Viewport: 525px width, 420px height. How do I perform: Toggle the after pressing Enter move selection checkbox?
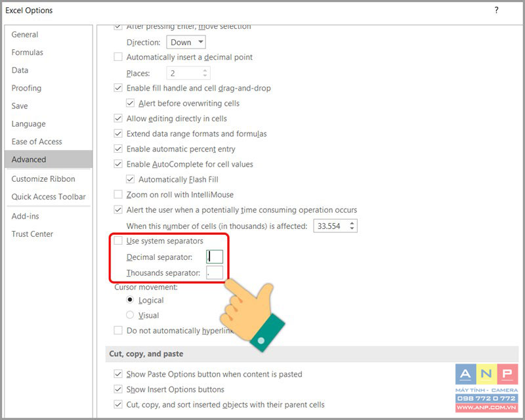[x=118, y=27]
